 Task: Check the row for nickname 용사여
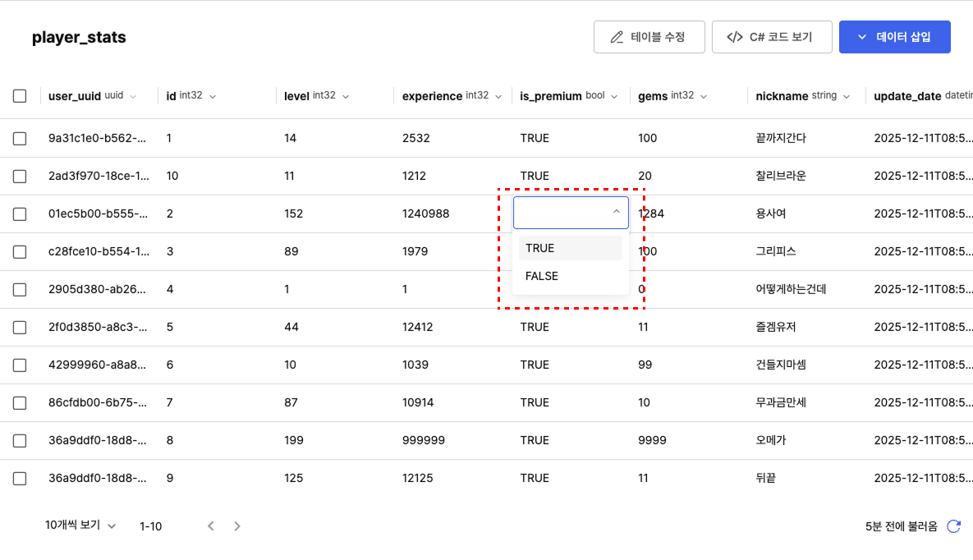(x=20, y=213)
